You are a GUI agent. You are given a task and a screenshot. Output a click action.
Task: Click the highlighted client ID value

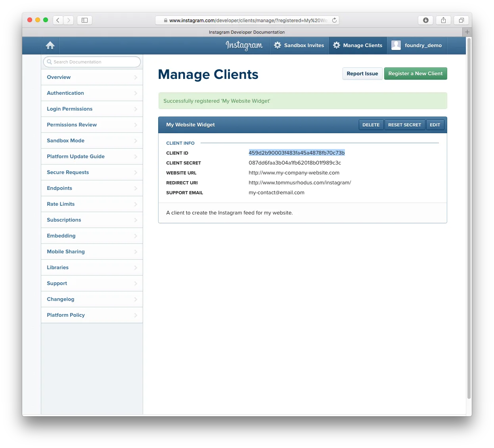[x=297, y=153]
